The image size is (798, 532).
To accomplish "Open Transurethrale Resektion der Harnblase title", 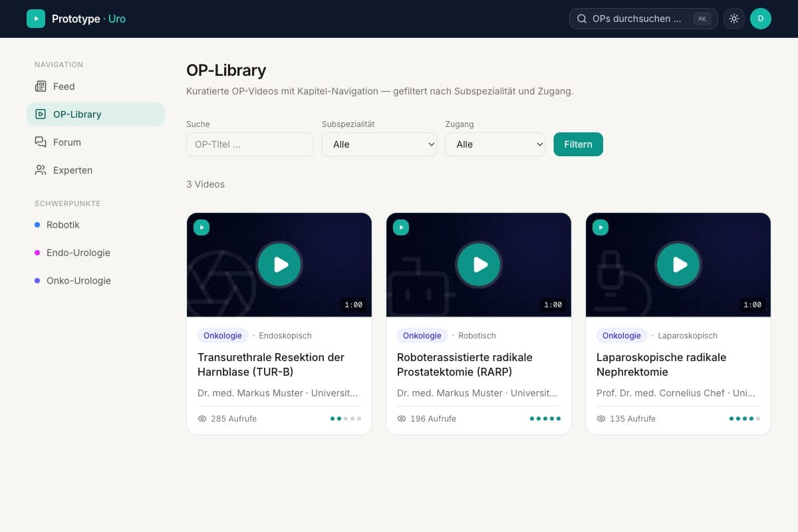I will pyautogui.click(x=271, y=364).
